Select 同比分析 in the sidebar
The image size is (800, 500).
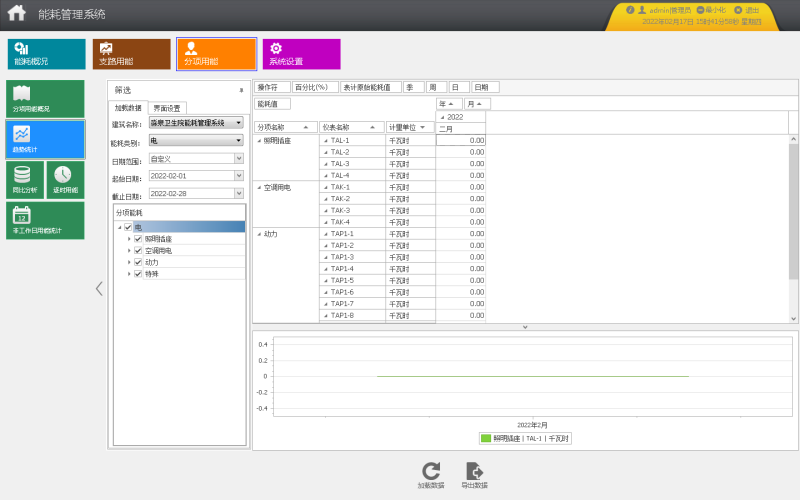click(25, 180)
